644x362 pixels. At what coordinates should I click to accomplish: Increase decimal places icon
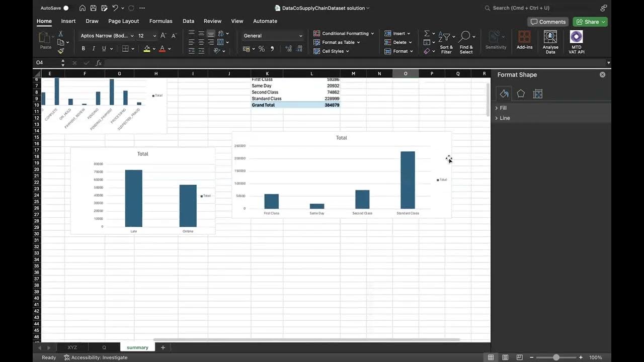(288, 49)
